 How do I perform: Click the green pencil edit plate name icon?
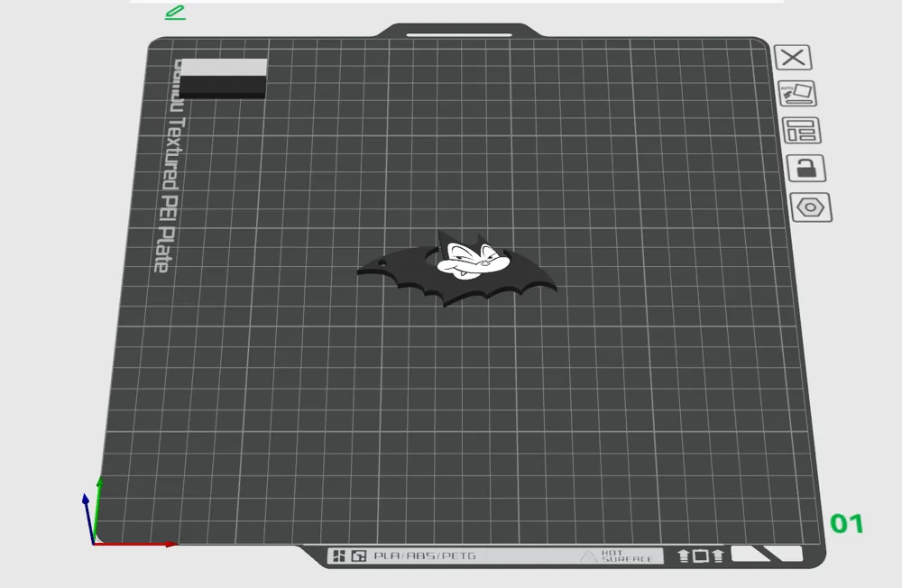tap(175, 13)
